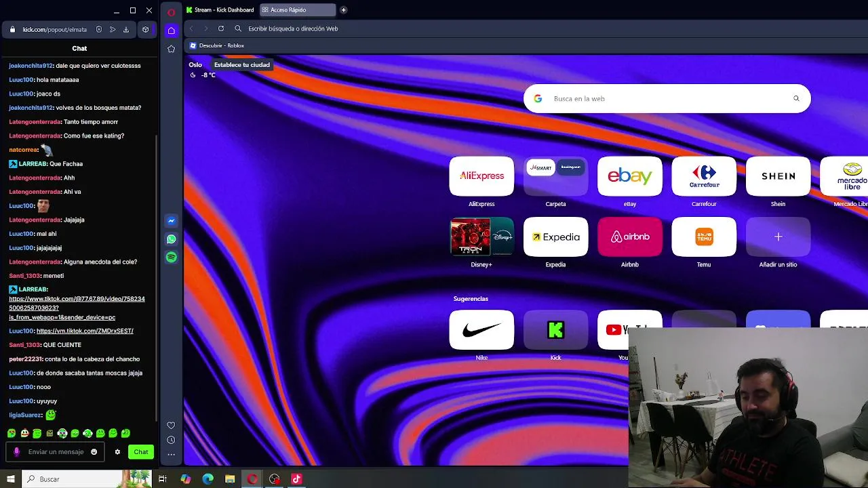Open the Nike suggestion tile
Image resolution: width=868 pixels, height=488 pixels.
pos(481,330)
